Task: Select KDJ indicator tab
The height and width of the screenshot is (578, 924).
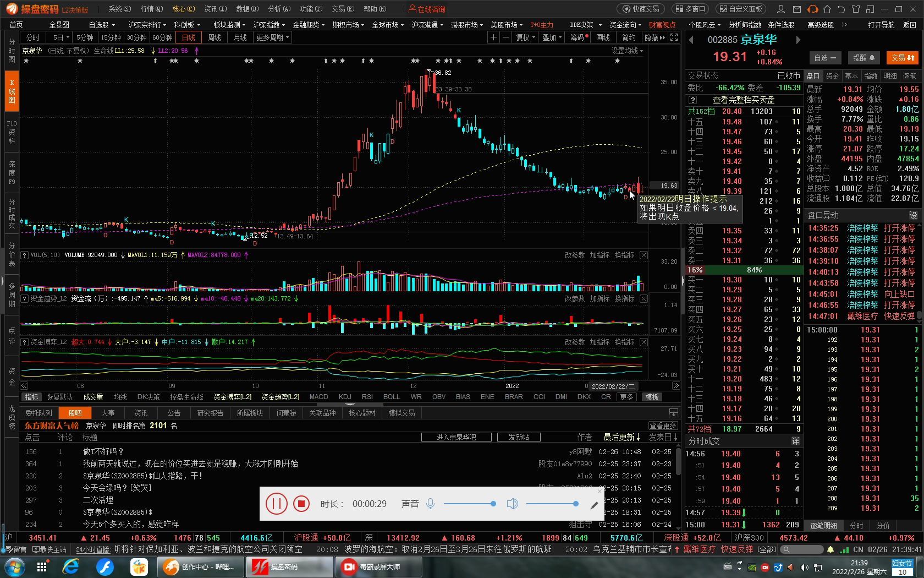Action: (x=345, y=397)
